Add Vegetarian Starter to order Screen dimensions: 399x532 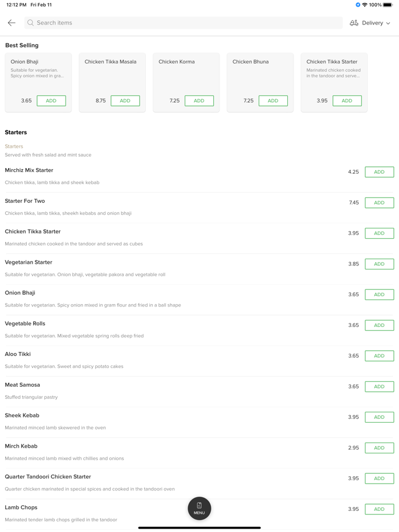[x=379, y=264]
